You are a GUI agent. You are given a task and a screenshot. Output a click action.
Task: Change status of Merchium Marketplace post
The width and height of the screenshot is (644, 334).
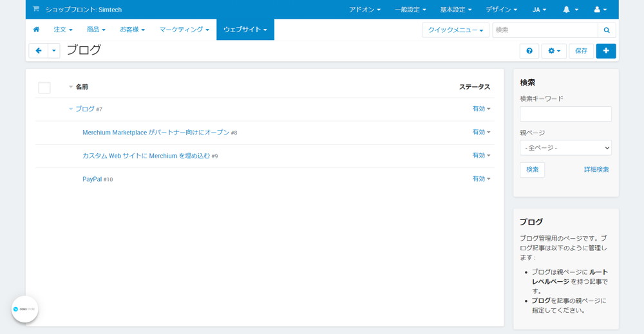(481, 132)
